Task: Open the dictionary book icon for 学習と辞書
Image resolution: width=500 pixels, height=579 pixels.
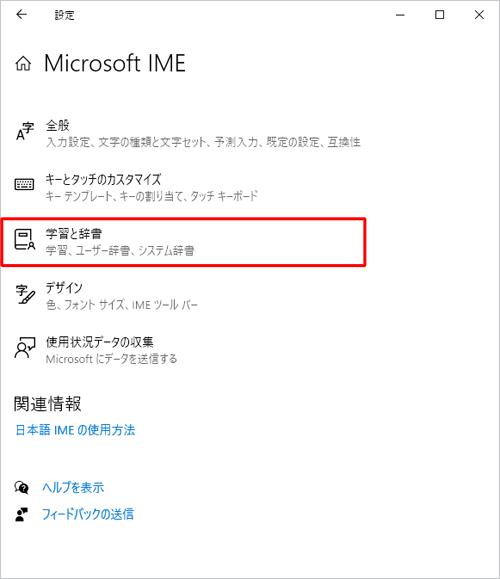Action: tap(24, 239)
